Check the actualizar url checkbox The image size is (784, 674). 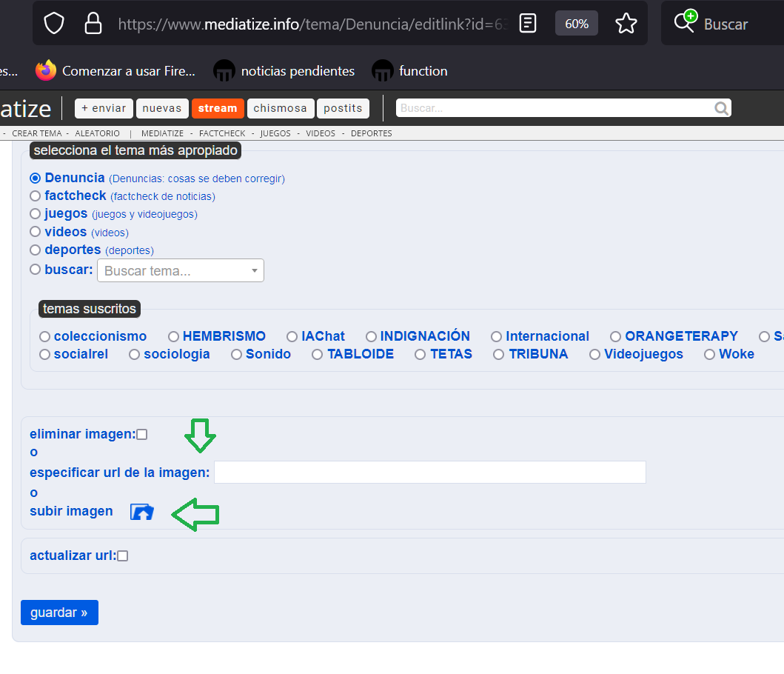click(122, 556)
